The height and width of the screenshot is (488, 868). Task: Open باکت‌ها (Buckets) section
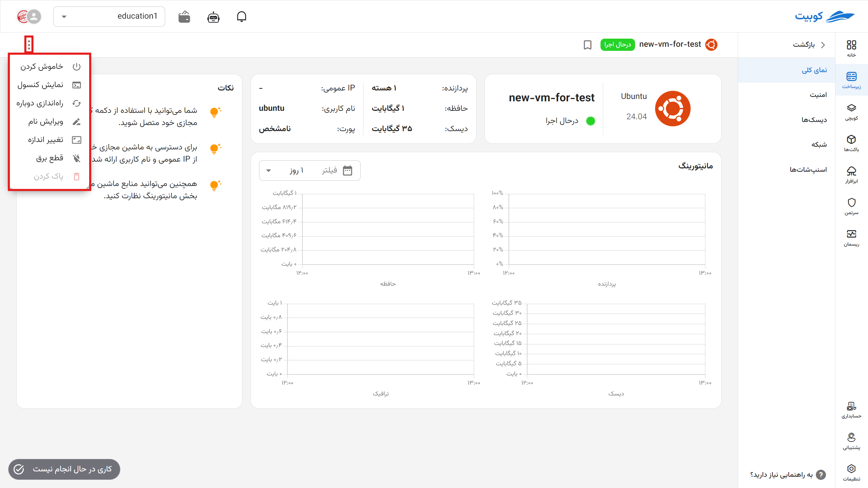pyautogui.click(x=851, y=144)
